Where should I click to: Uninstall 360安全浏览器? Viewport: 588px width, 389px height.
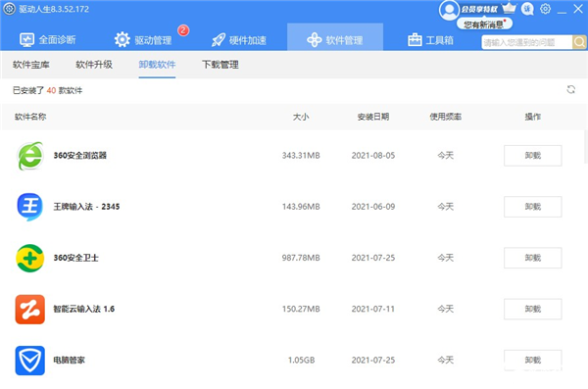tap(532, 155)
